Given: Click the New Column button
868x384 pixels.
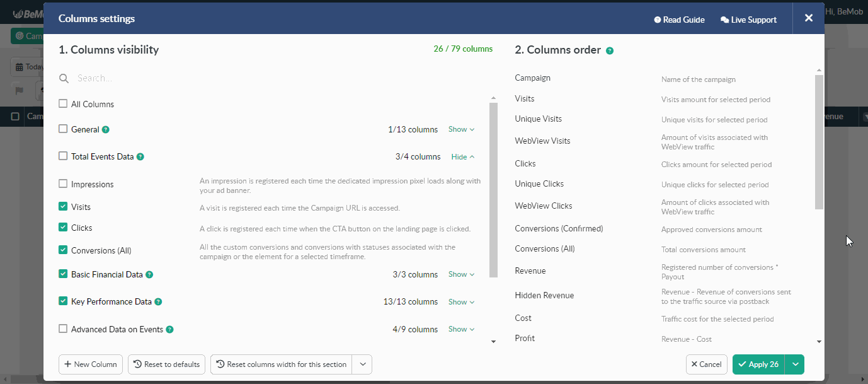Looking at the screenshot, I should click(91, 364).
